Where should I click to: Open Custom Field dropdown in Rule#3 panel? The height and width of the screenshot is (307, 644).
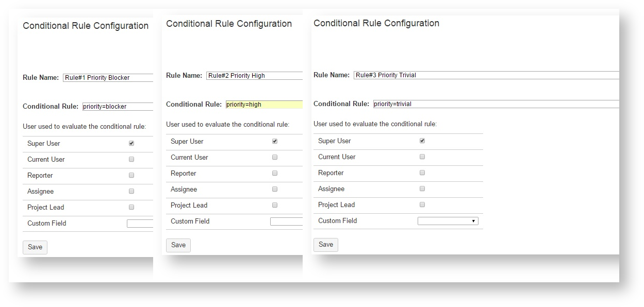coord(448,221)
